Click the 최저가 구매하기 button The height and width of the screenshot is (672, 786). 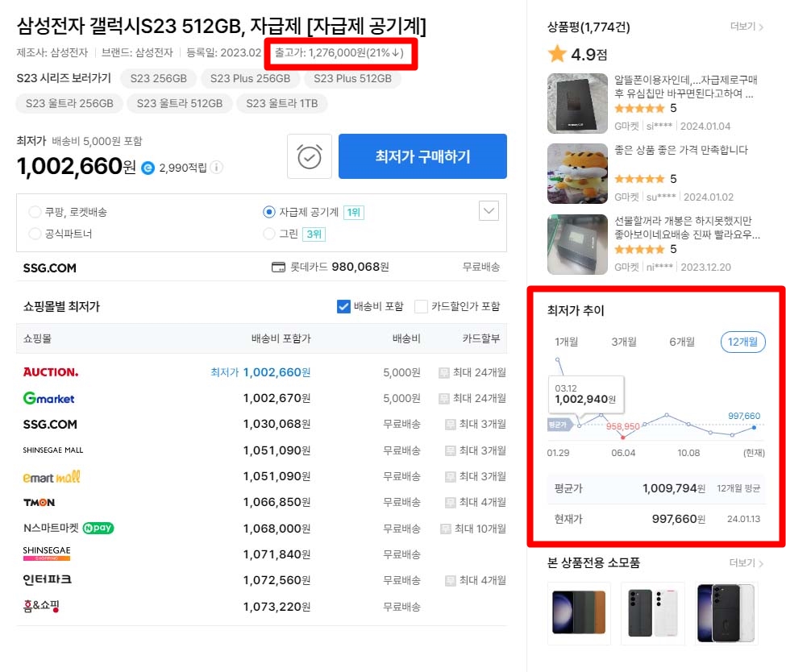pyautogui.click(x=422, y=156)
